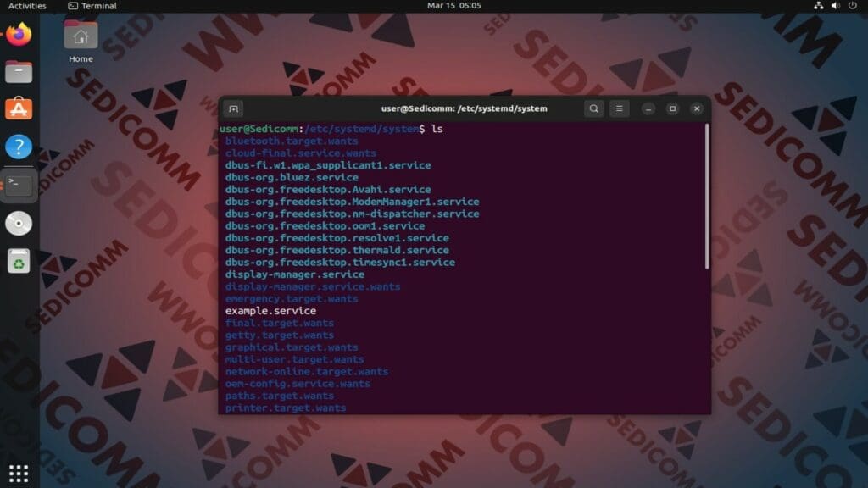
Task: Open Firefox from the dock
Action: pyautogui.click(x=19, y=34)
